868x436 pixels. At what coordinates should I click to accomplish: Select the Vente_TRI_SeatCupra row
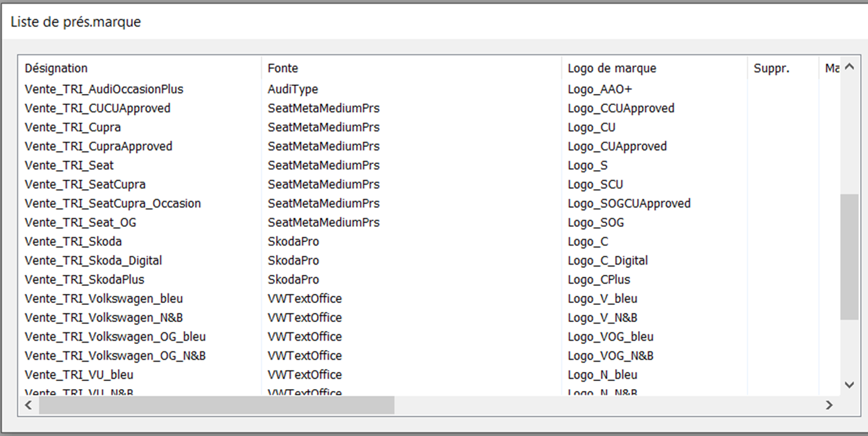pyautogui.click(x=85, y=184)
